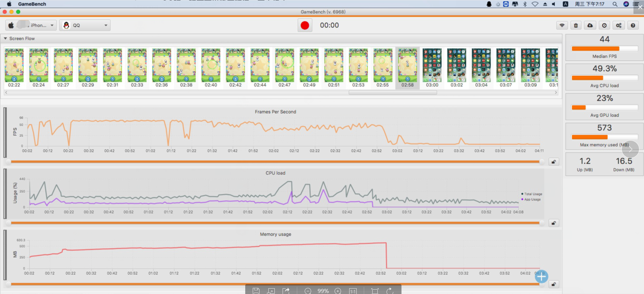Open the Bluetooth menu bar icon

click(525, 4)
